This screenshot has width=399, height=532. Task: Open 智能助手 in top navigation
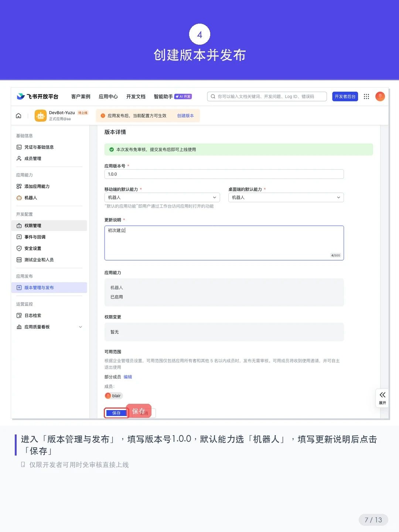163,96
